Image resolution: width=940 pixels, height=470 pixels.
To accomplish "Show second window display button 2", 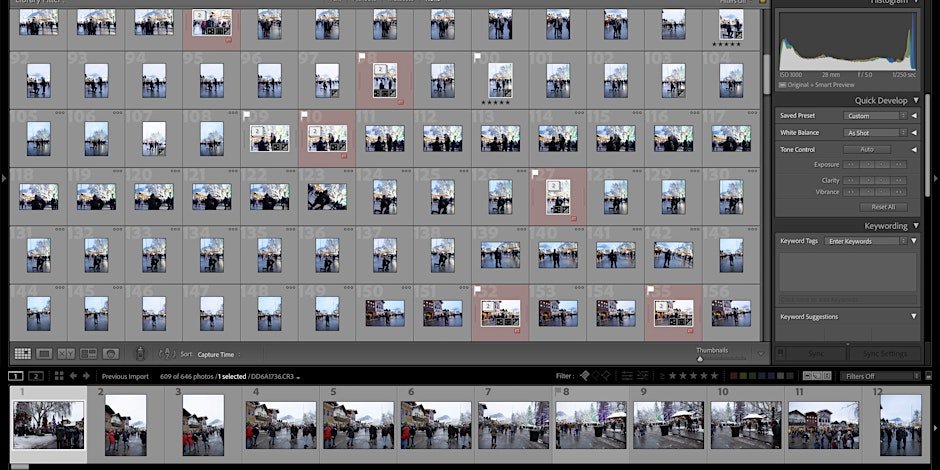I will (36, 376).
